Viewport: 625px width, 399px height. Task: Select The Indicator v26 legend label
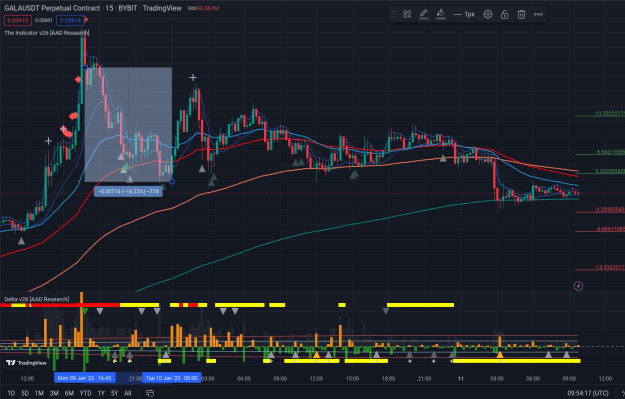coord(47,33)
